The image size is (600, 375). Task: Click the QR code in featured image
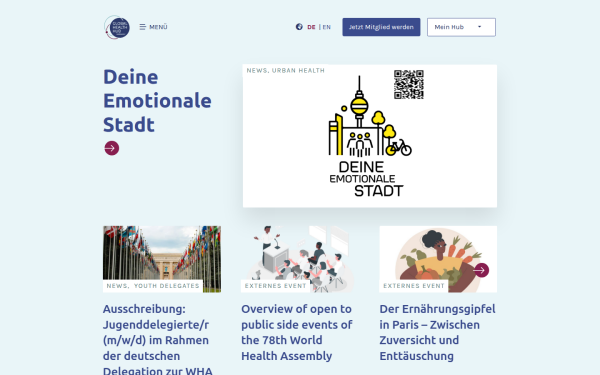click(x=409, y=85)
